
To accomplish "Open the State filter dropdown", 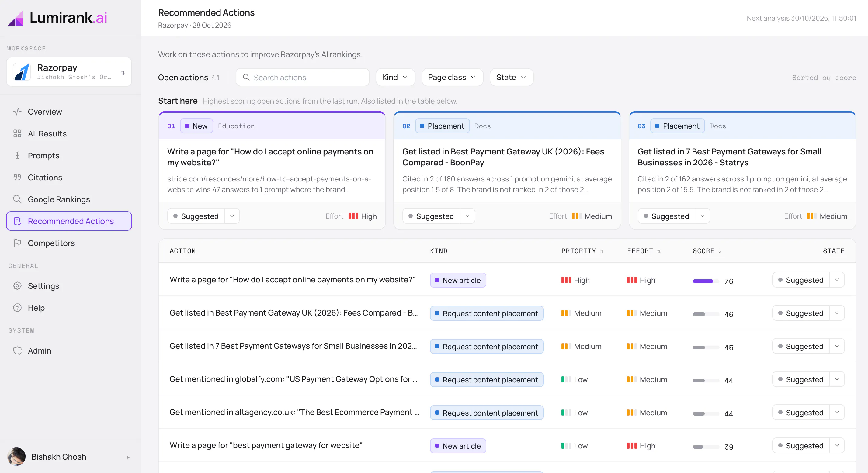I will pyautogui.click(x=511, y=77).
